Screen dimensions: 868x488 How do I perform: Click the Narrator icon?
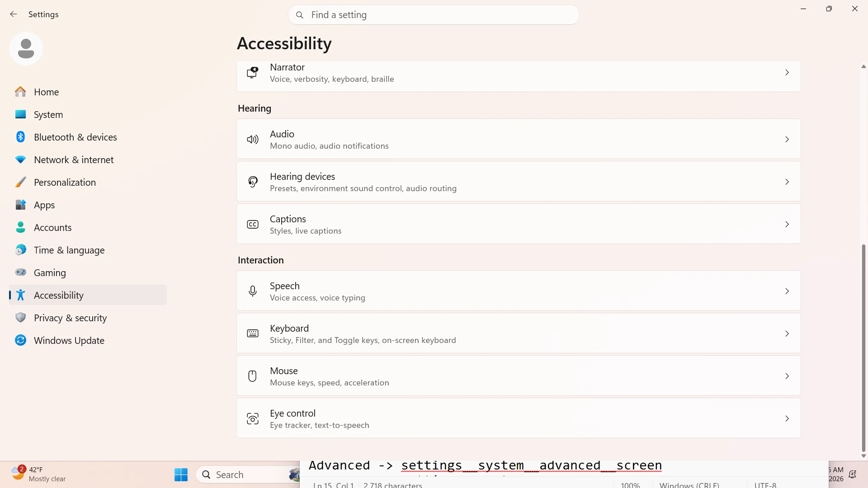coord(253,72)
